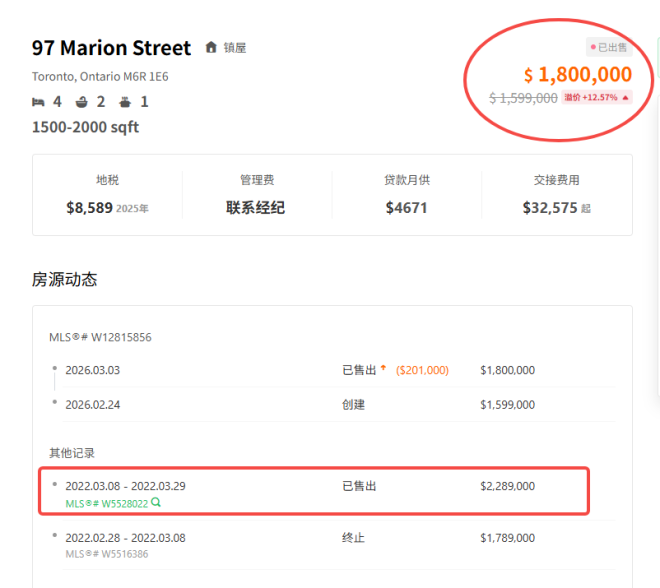Screen dimensions: 660x588
Task: Click the ($201,000) price difference text
Action: coord(422,370)
